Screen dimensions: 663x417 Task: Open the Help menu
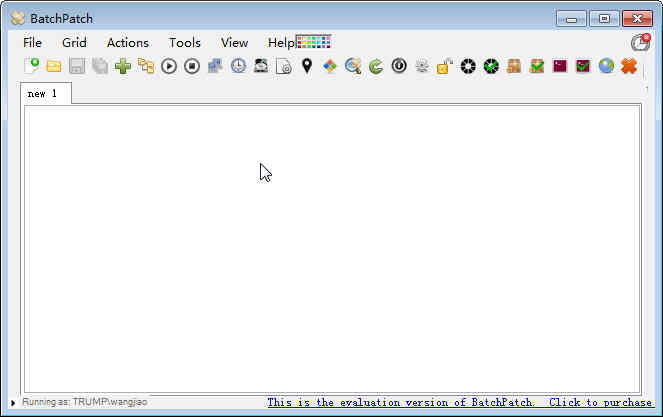281,43
